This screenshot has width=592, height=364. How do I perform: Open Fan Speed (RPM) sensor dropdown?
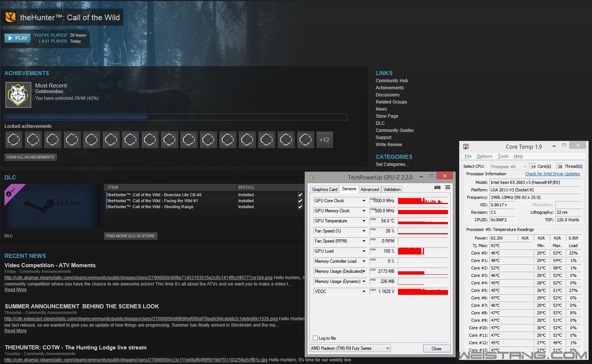tap(364, 241)
